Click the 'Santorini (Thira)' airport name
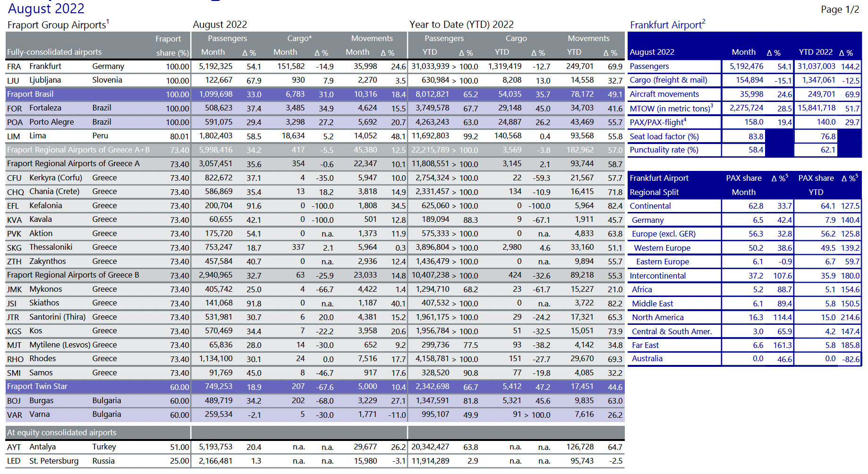This screenshot has height=474, width=868. 57,317
